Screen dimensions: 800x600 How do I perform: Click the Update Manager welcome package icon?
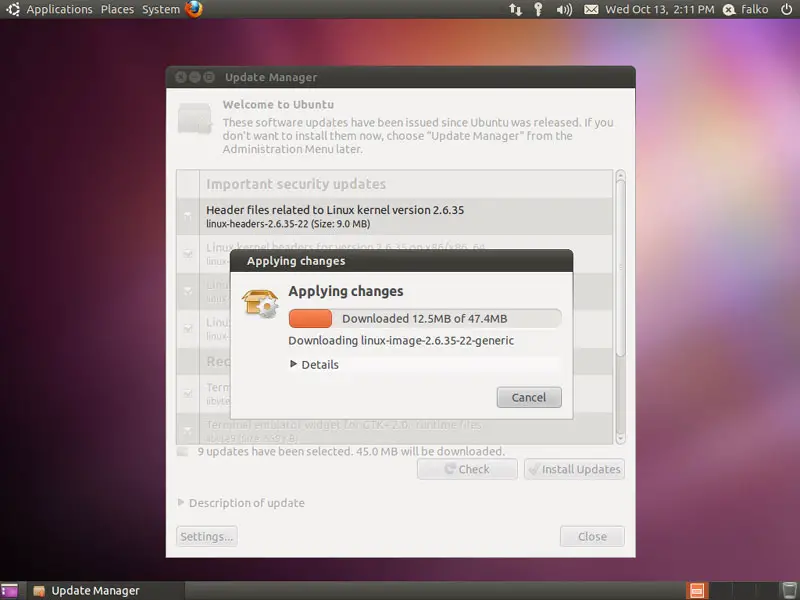(x=194, y=118)
